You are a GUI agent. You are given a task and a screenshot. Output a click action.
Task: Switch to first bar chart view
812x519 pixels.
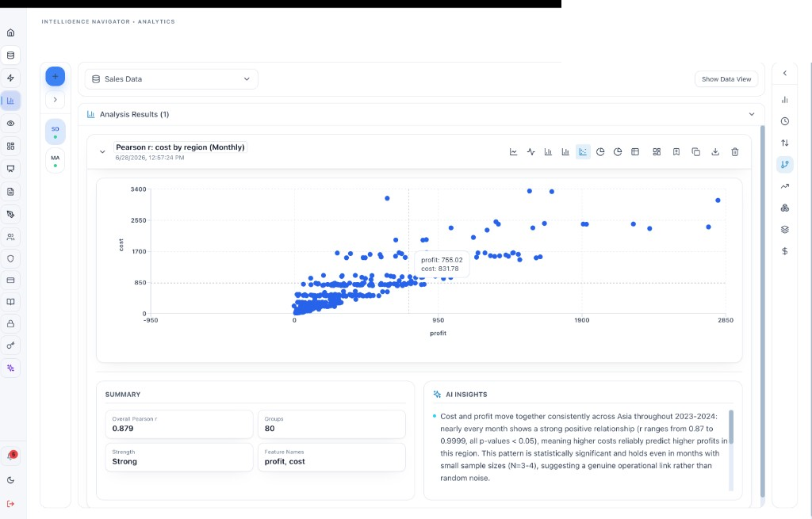(x=548, y=152)
